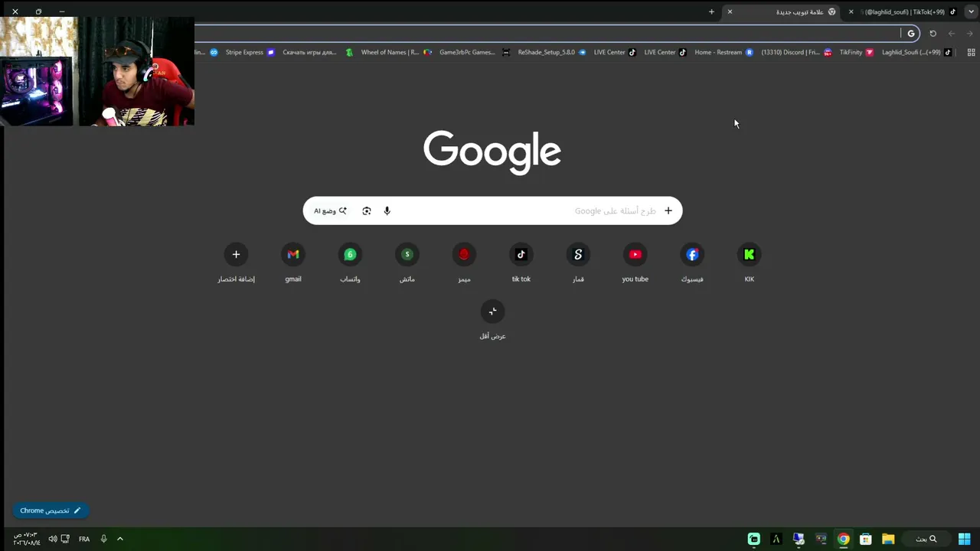
Task: Open the Home - Restream bookmark
Action: pos(724,53)
